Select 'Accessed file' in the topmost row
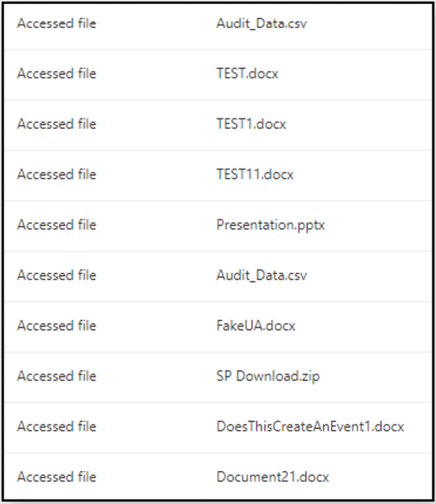The image size is (436, 504). pos(57,23)
